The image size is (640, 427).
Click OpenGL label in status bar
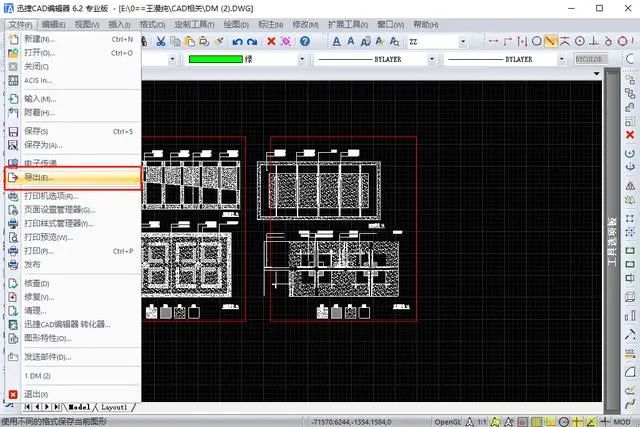pos(448,422)
